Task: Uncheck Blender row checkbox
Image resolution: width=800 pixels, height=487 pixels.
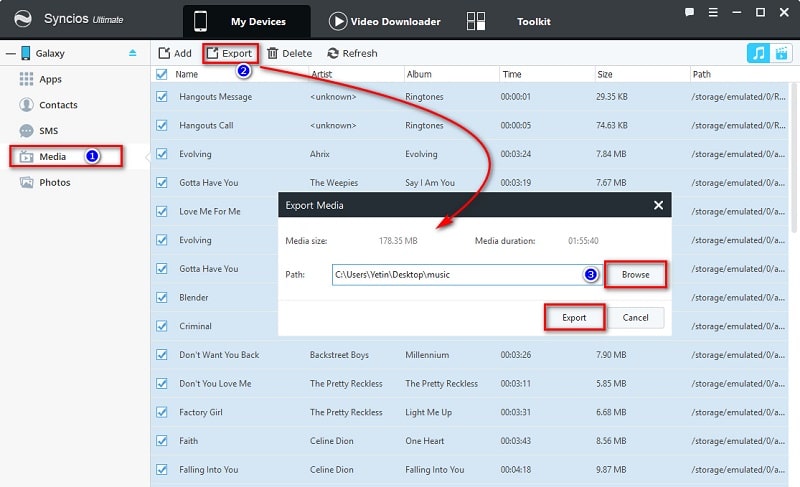Action: click(162, 297)
